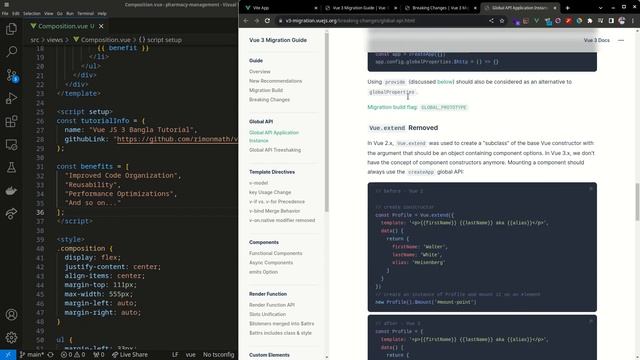640x360 pixels.
Task: Open the Explorer view in VS Code
Action: click(x=11, y=29)
